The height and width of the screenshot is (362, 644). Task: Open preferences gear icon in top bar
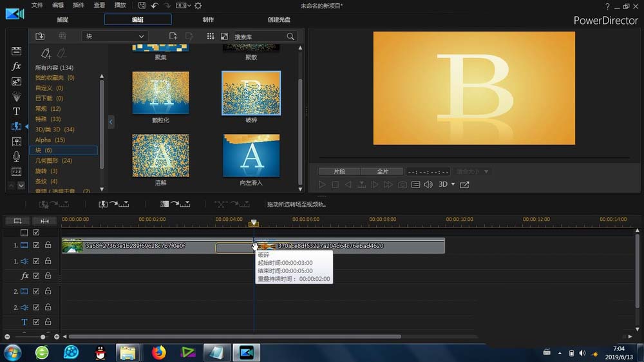pyautogui.click(x=198, y=5)
